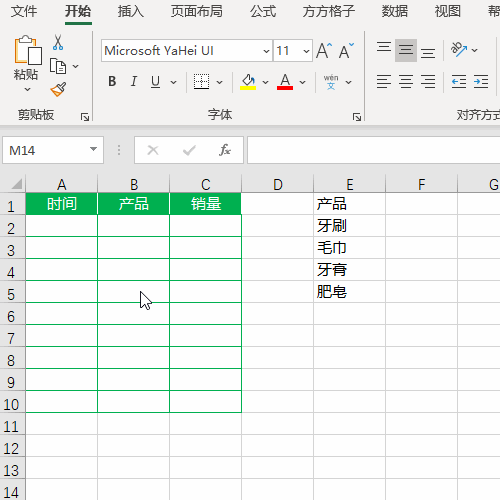Select the 时间 header cell
This screenshot has height=500, width=500.
62,204
